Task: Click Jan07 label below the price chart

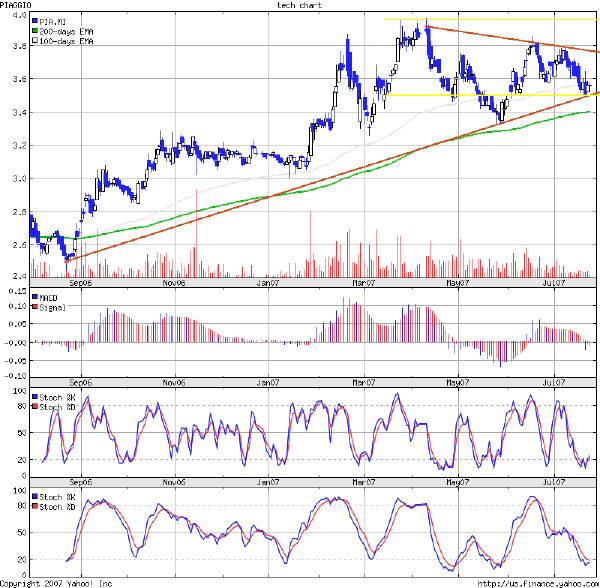Action: pyautogui.click(x=268, y=283)
